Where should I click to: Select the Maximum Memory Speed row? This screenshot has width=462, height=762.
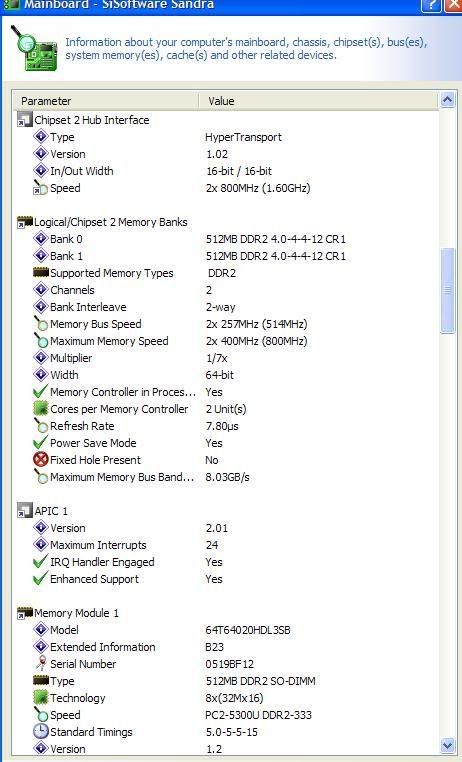click(x=226, y=341)
